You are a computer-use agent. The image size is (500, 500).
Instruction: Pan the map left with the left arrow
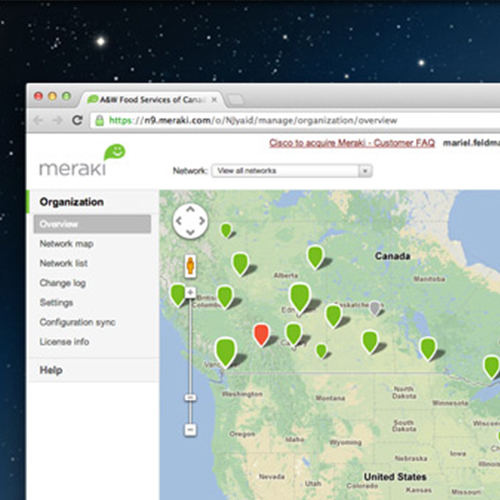179,221
